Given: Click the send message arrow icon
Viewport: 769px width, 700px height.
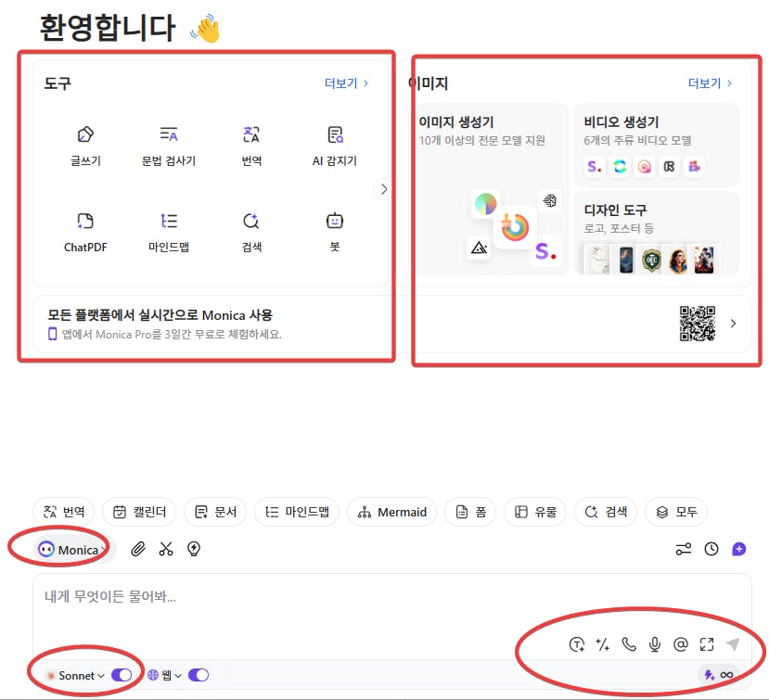Looking at the screenshot, I should pos(733,644).
